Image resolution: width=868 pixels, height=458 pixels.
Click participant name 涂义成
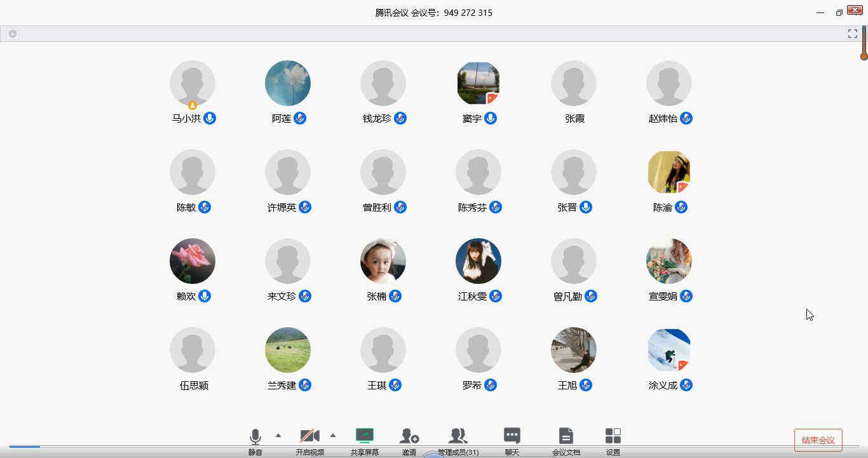tap(663, 385)
